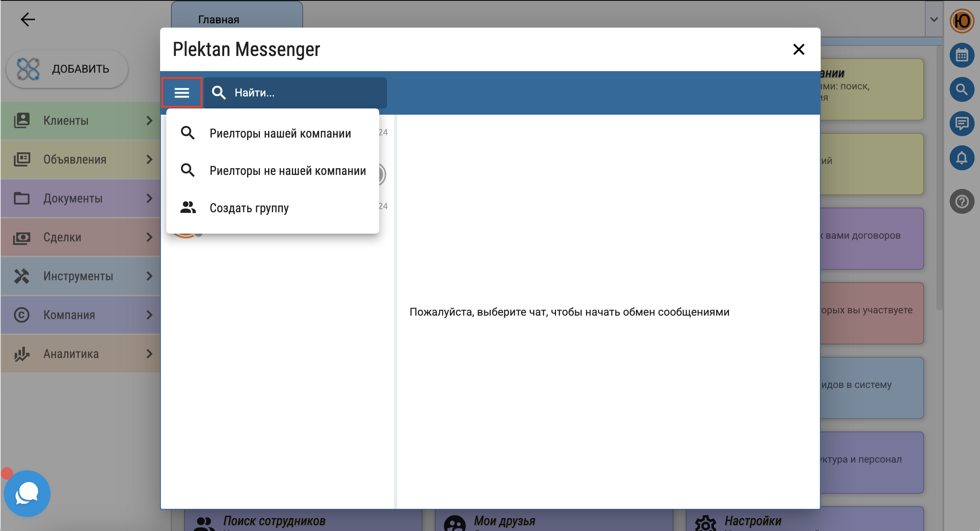The width and height of the screenshot is (980, 531).
Task: Open the search icon in right bar
Action: 962,89
